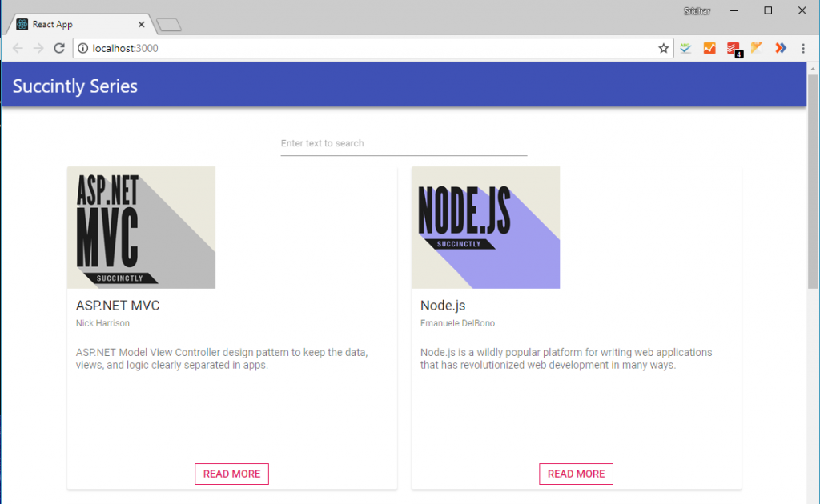
Task: Open the green checkmark extension icon
Action: (685, 49)
